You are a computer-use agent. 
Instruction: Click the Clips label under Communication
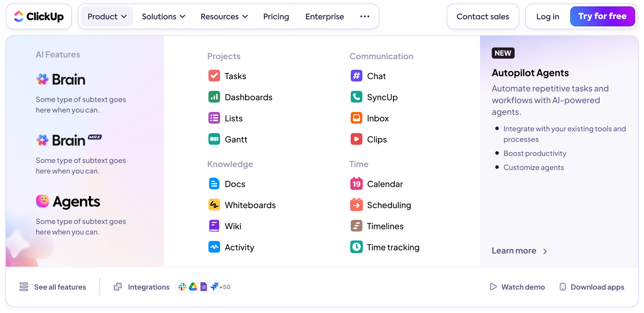coord(377,139)
